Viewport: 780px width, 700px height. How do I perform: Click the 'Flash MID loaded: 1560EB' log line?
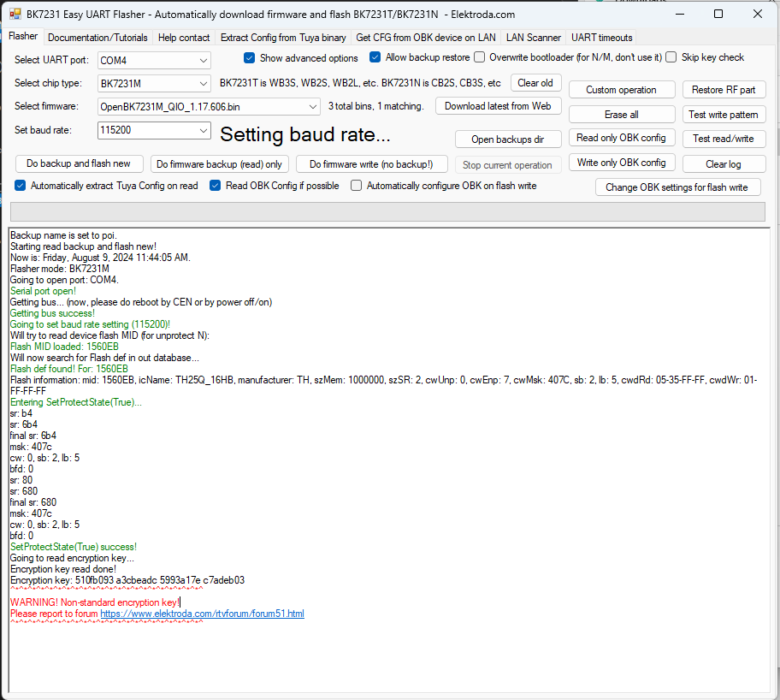tap(65, 347)
